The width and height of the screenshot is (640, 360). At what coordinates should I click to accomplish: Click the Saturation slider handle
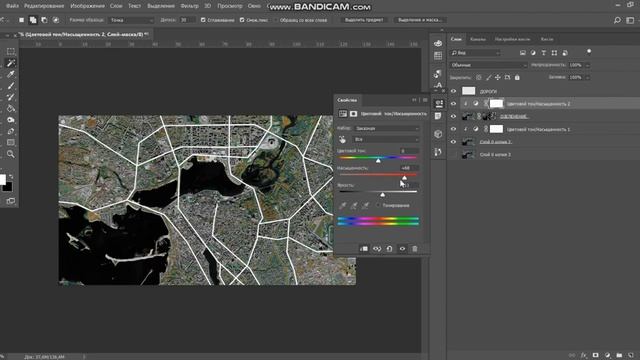[x=404, y=178]
